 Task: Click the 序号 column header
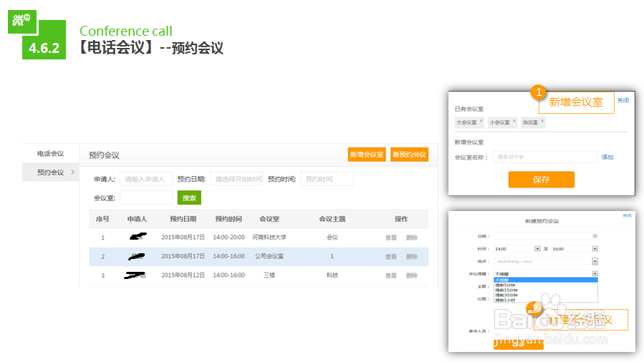pyautogui.click(x=102, y=219)
